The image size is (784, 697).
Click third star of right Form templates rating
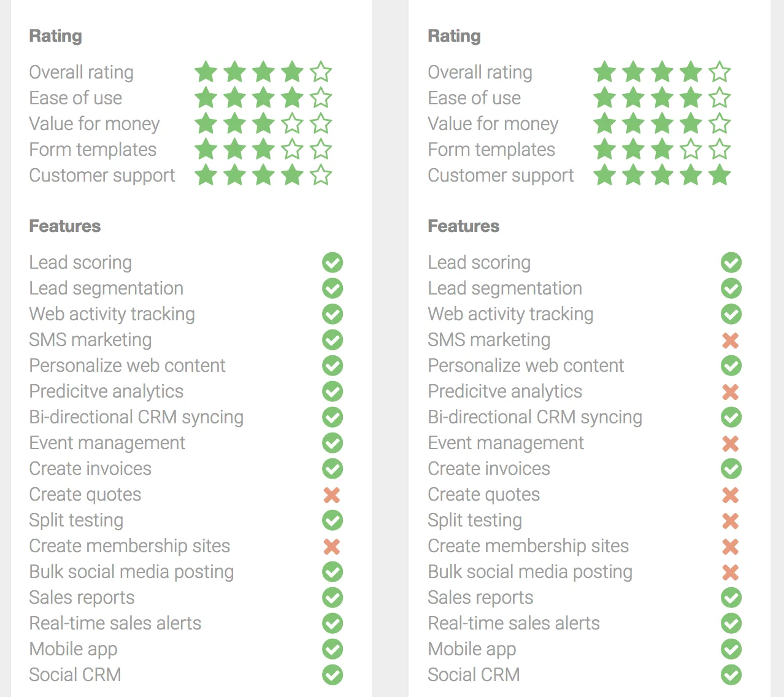[x=662, y=150]
